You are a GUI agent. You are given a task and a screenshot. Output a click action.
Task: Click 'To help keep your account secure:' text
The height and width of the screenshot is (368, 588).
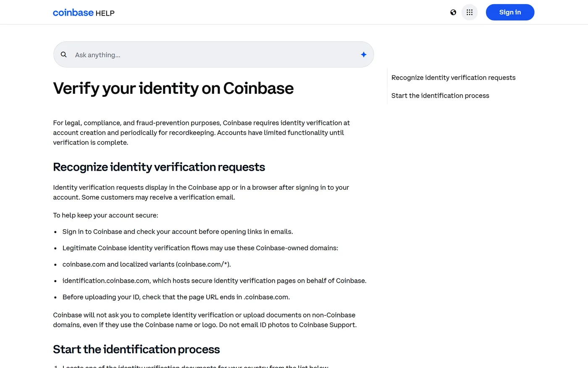(x=105, y=215)
